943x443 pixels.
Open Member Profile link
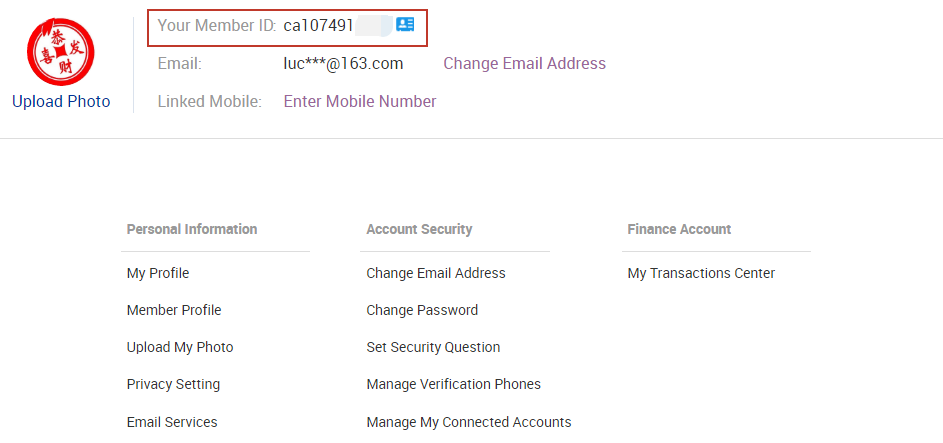174,310
